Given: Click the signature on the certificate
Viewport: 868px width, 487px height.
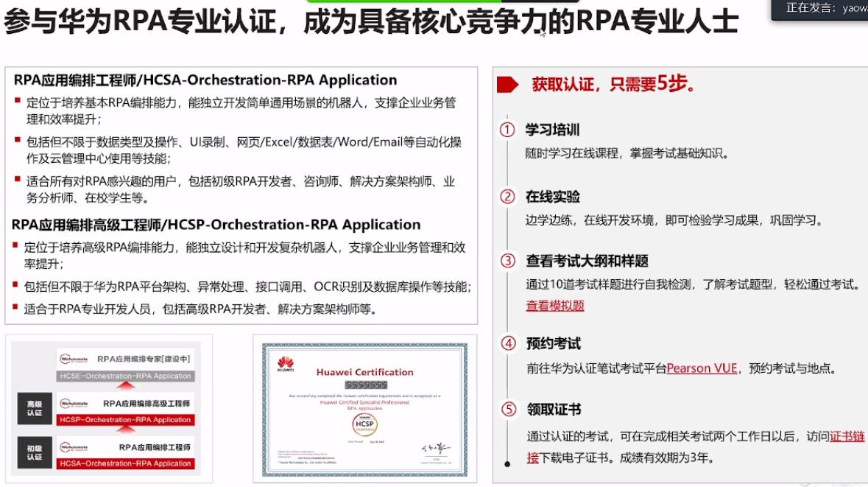Looking at the screenshot, I should click(437, 449).
